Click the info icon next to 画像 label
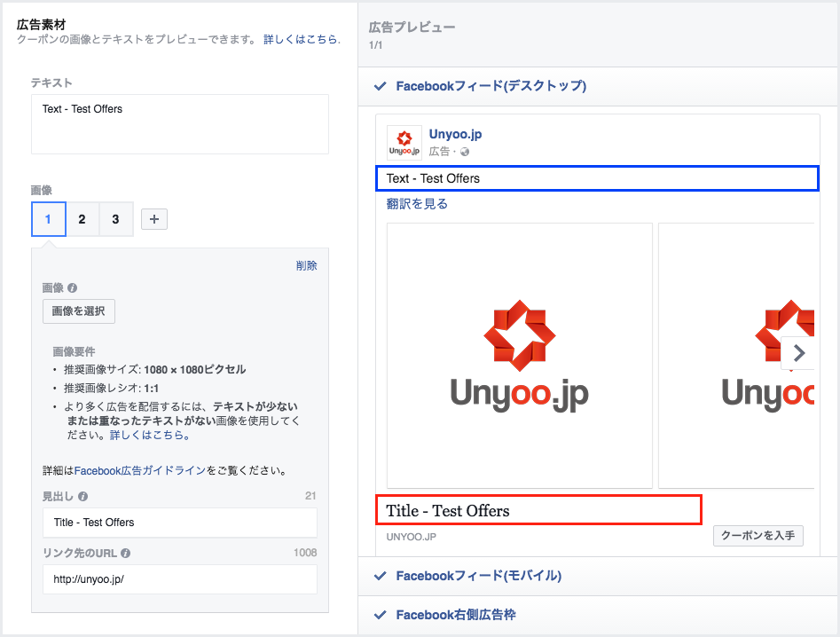The height and width of the screenshot is (637, 840). coord(73,288)
